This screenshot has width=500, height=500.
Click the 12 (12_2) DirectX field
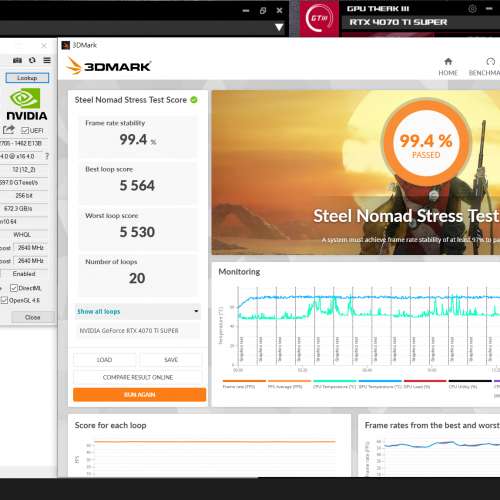tap(24, 169)
